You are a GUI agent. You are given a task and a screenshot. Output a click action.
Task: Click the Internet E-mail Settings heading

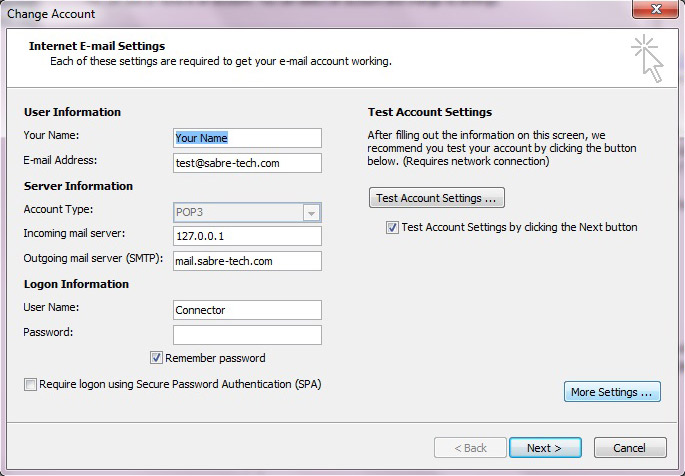[x=97, y=46]
